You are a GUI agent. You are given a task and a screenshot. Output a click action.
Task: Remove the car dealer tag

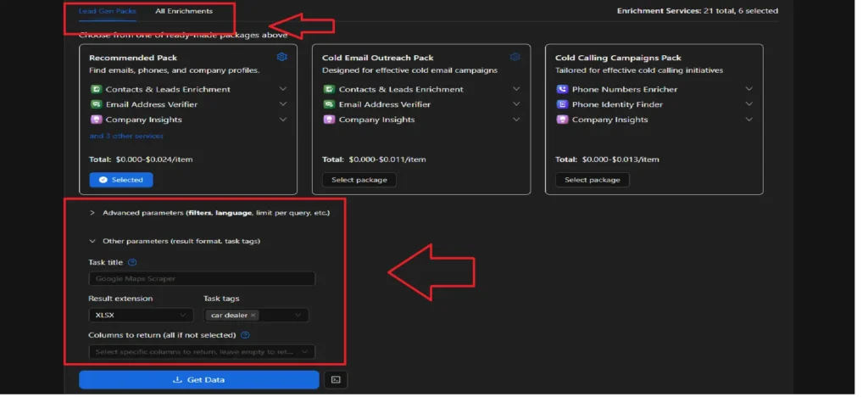point(253,315)
